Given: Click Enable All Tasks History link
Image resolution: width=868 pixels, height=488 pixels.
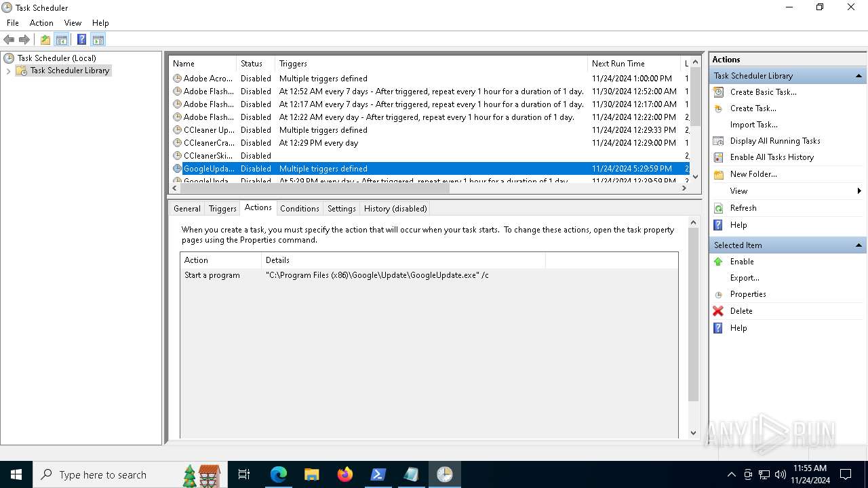Looking at the screenshot, I should (x=772, y=157).
